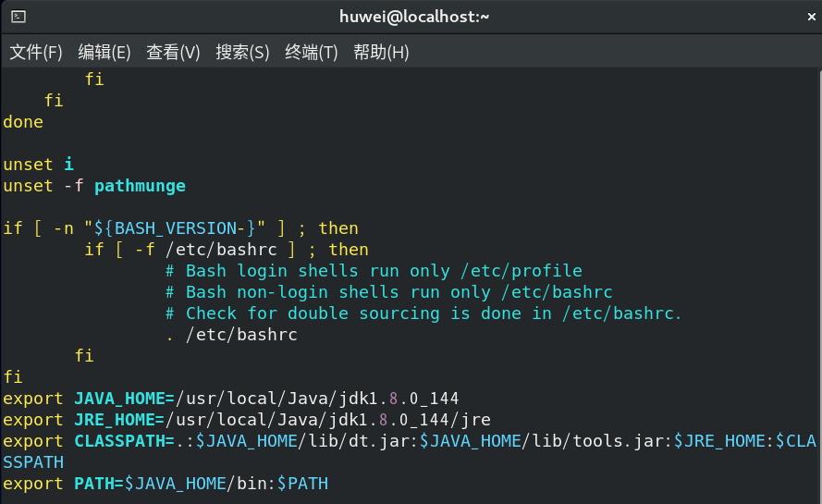This screenshot has height=504, width=822.
Task: Open the 搜索(S) menu
Action: tap(242, 52)
